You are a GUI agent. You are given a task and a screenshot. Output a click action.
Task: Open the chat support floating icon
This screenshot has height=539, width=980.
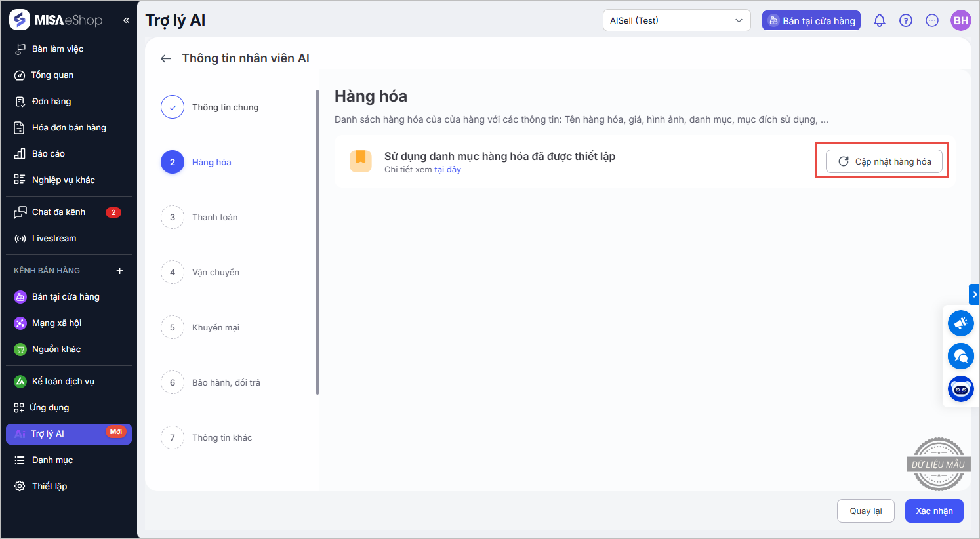tap(960, 356)
